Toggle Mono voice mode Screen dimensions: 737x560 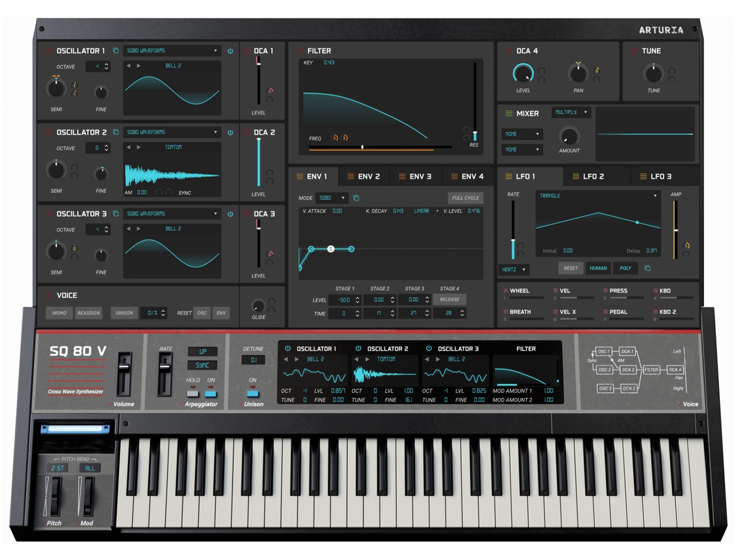[59, 313]
